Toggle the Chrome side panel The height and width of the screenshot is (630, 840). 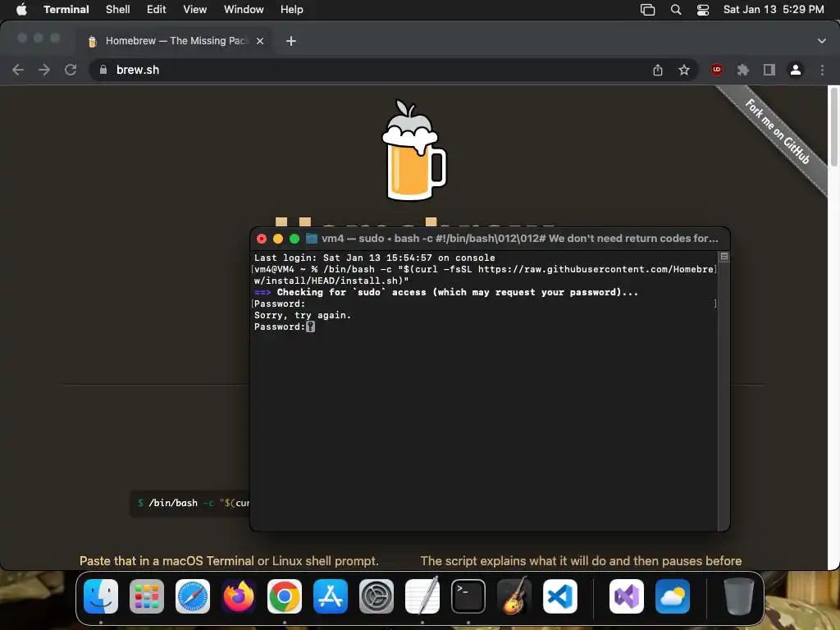tap(769, 70)
